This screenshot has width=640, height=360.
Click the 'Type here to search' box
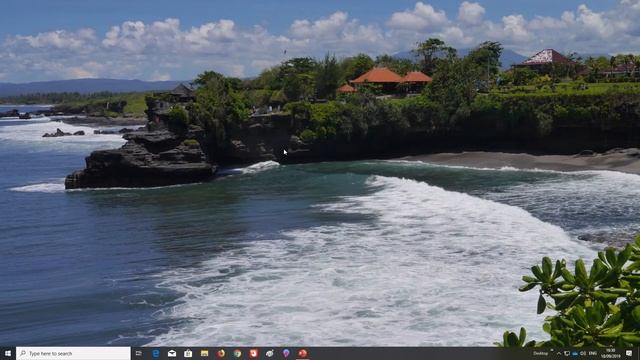[x=73, y=353]
